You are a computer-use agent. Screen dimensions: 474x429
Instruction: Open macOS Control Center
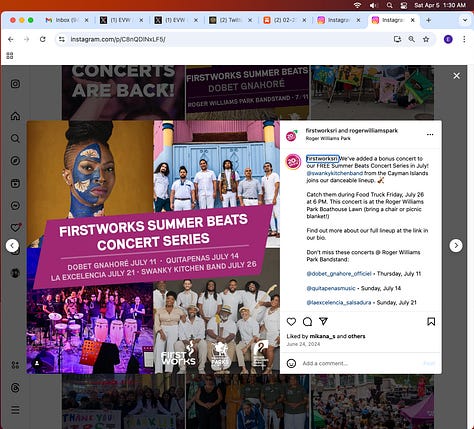pos(404,5)
